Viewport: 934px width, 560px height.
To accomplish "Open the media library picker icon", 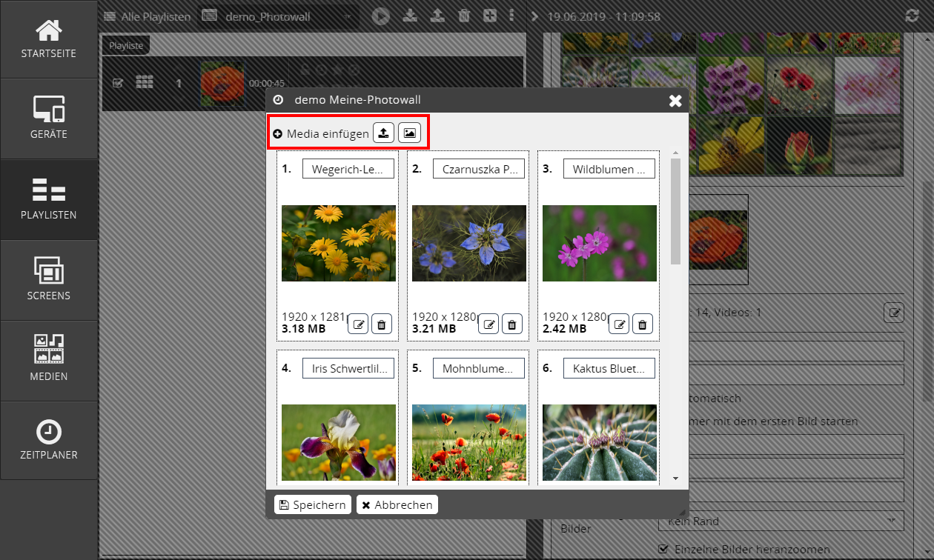I will tap(409, 133).
